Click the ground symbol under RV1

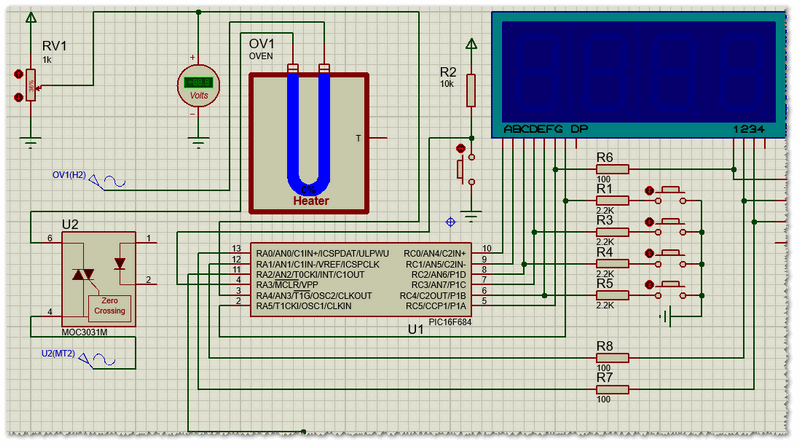[31, 139]
